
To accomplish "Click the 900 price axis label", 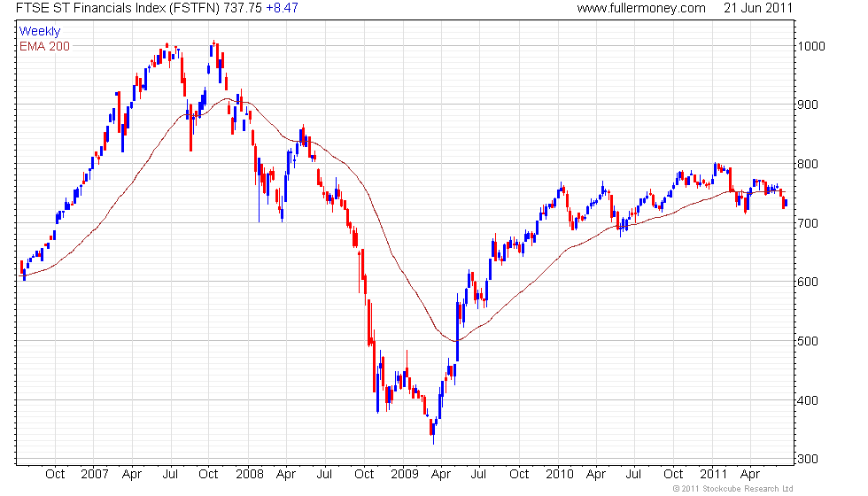I will click(x=808, y=105).
